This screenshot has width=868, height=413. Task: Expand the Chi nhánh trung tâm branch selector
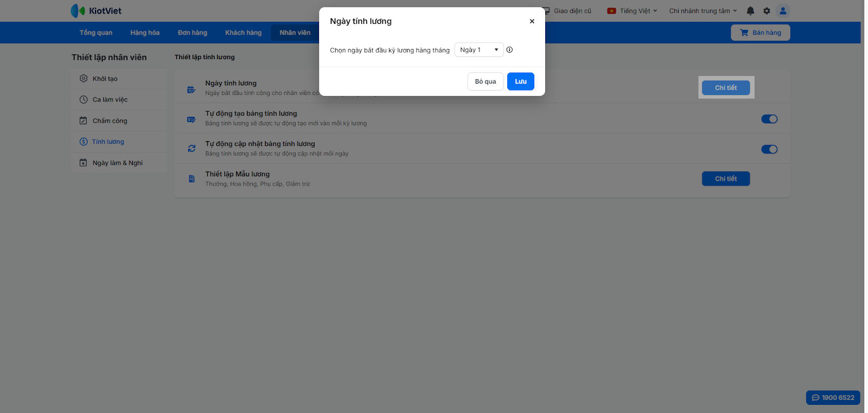pyautogui.click(x=703, y=11)
